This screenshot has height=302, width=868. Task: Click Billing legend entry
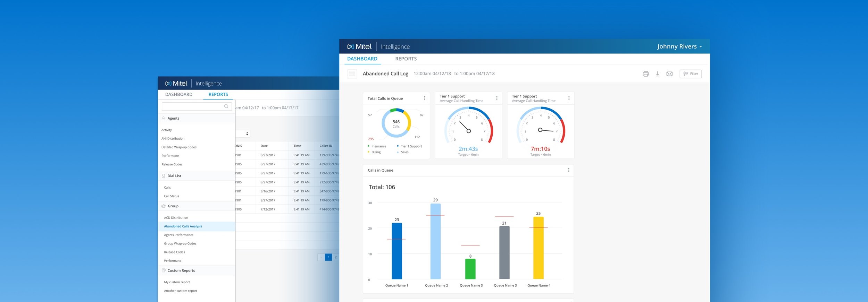374,152
